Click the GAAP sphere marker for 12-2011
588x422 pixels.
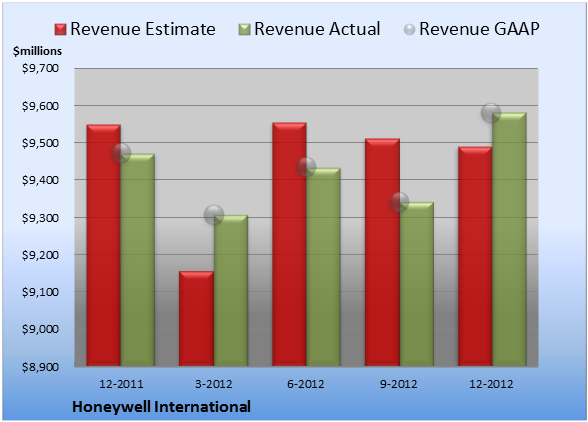[121, 153]
